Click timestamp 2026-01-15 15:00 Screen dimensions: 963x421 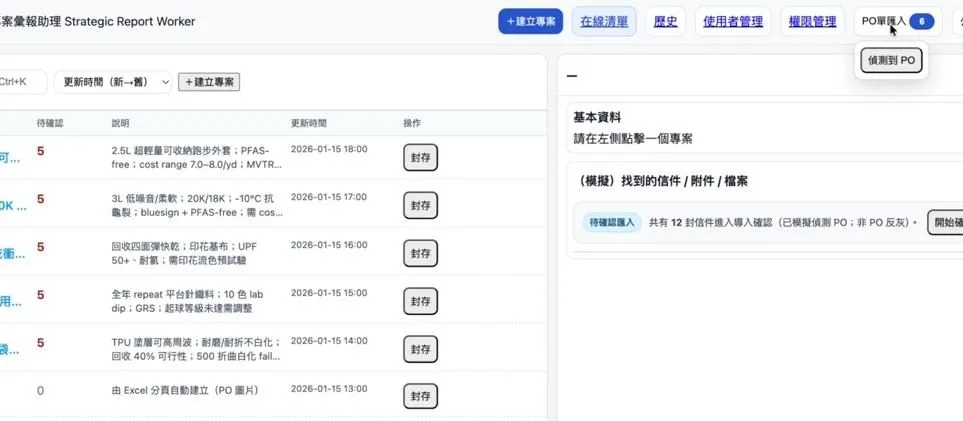tap(329, 293)
